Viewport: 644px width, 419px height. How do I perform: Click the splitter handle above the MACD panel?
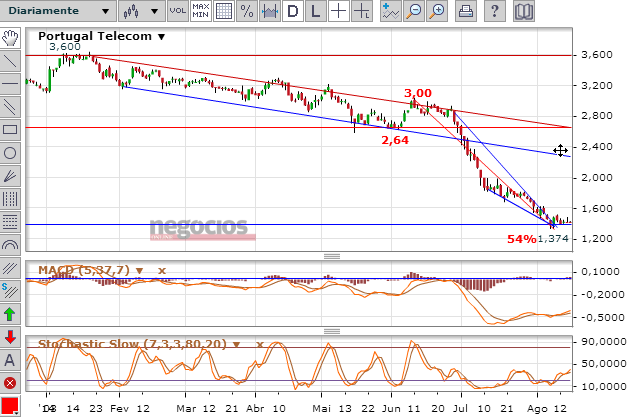click(332, 256)
